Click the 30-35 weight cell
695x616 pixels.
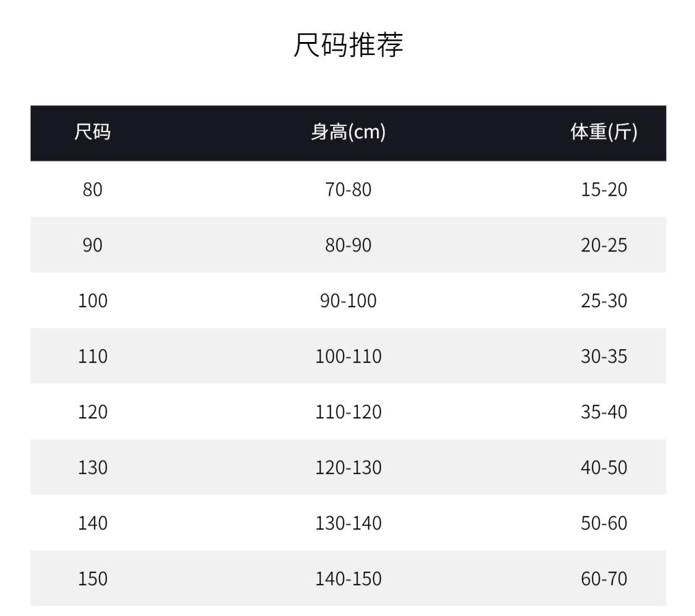point(604,357)
